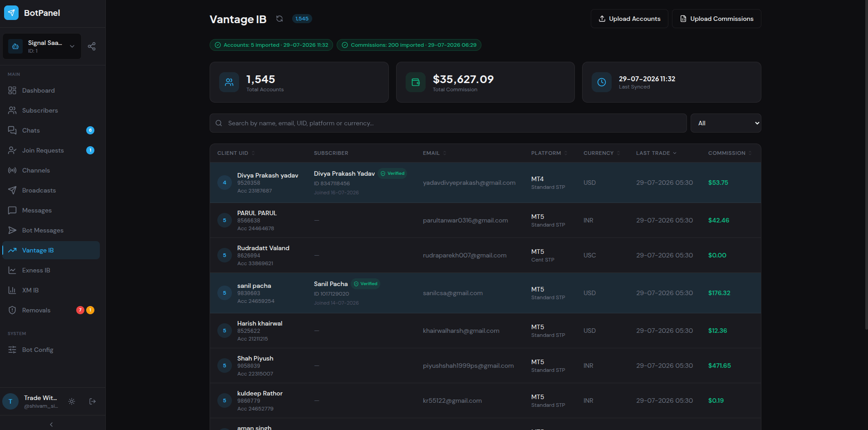Click the Chats badge showing 6

click(90, 130)
